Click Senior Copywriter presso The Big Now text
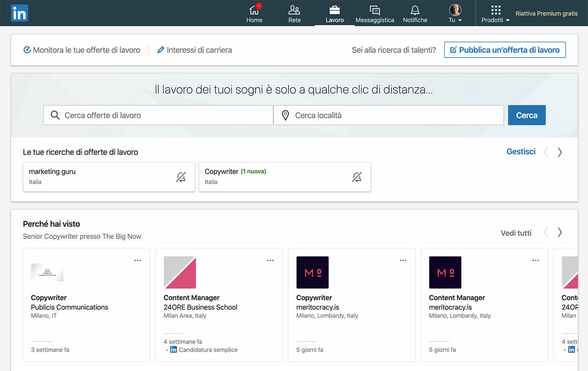 click(x=82, y=237)
